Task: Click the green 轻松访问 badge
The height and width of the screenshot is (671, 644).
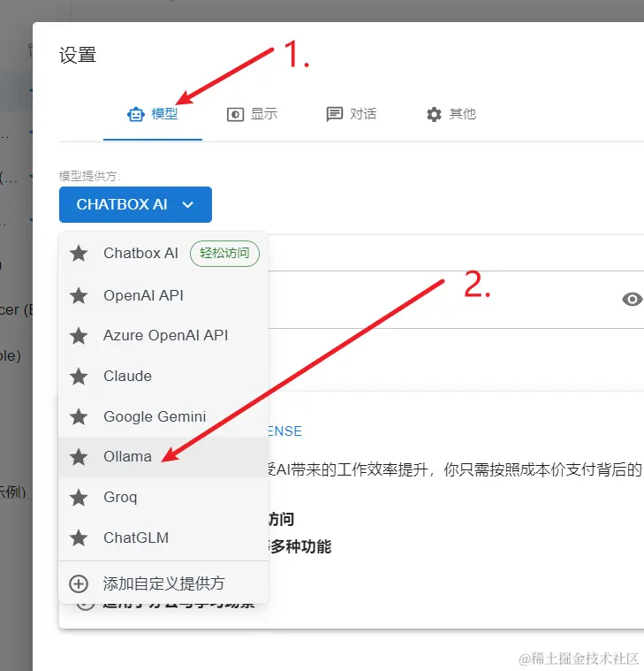Action: pyautogui.click(x=224, y=254)
